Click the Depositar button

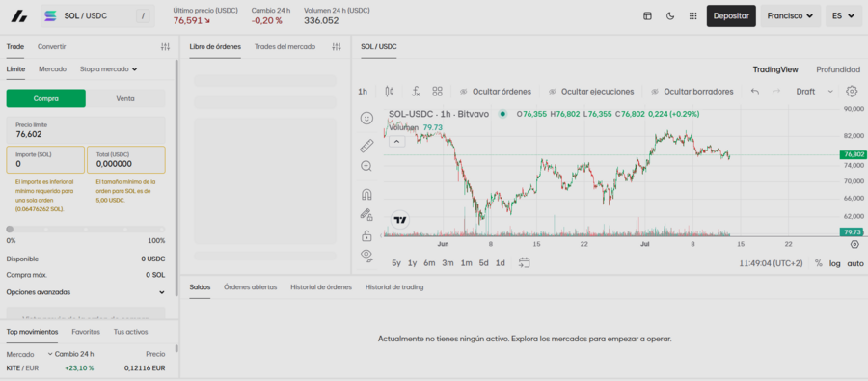731,16
